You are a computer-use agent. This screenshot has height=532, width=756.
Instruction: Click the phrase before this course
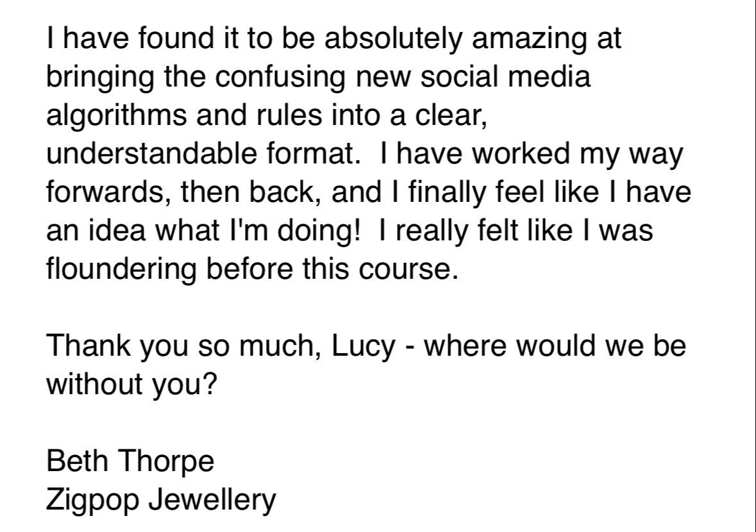click(331, 269)
